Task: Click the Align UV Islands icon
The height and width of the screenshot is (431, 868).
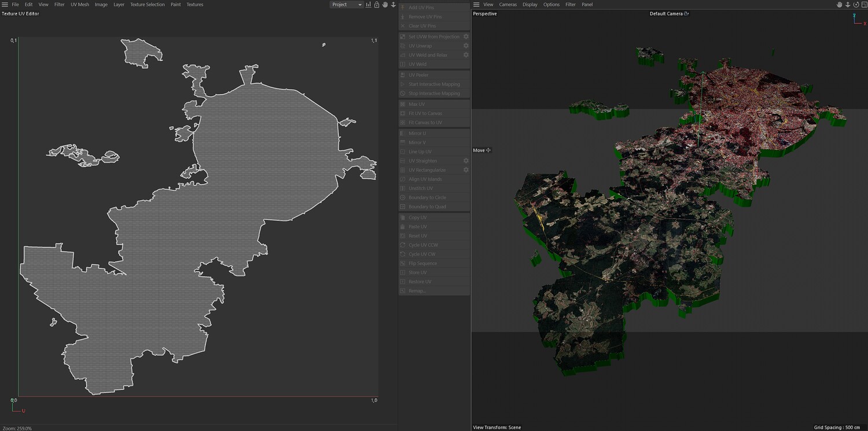Action: (403, 179)
